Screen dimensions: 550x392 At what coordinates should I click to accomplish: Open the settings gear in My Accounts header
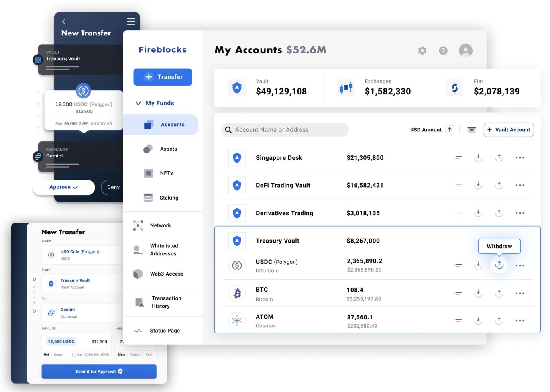422,51
